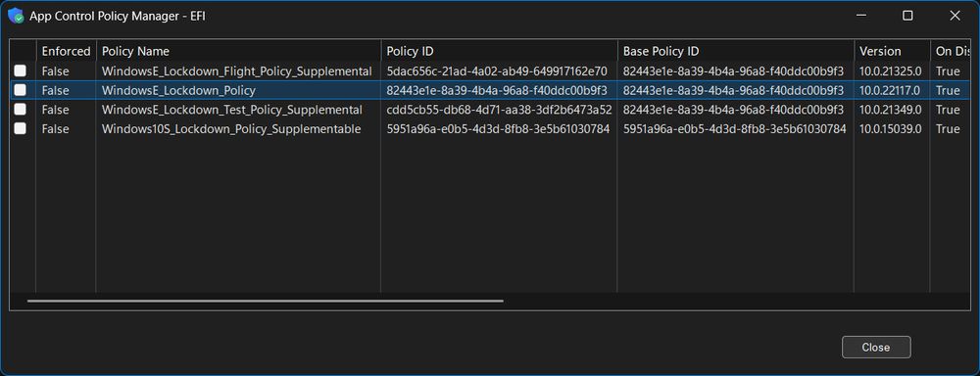
Task: Click Policy ID cell of WindowsE_Lockdown_Policy row
Action: [x=497, y=90]
